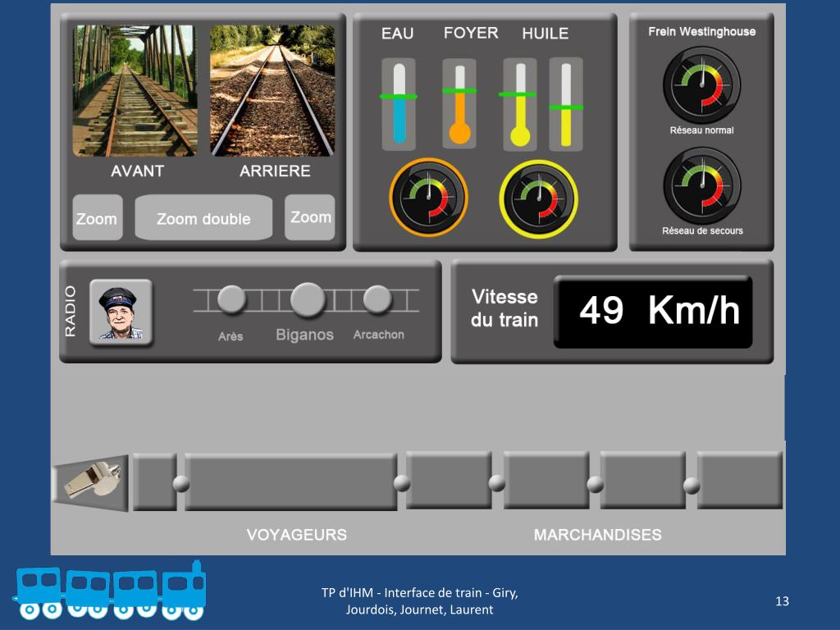Click the slide number 13

[782, 601]
